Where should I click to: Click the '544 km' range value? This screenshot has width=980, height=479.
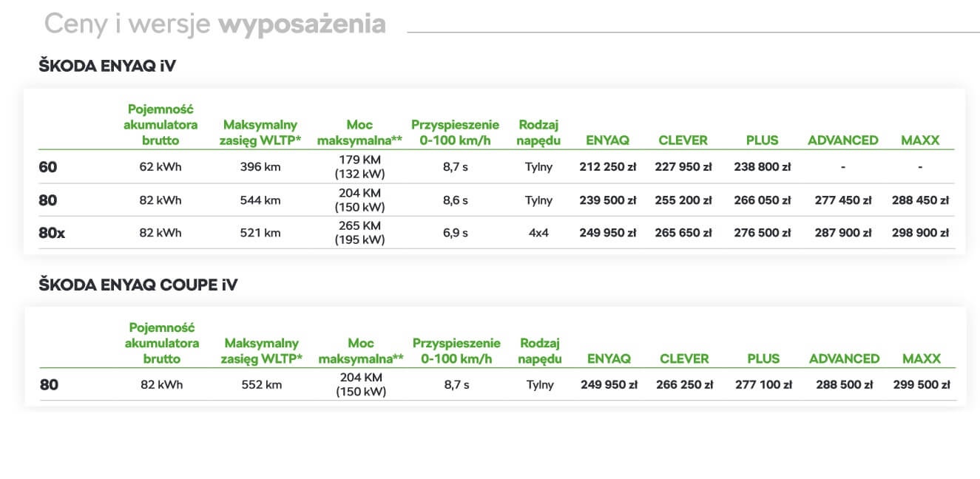[260, 200]
